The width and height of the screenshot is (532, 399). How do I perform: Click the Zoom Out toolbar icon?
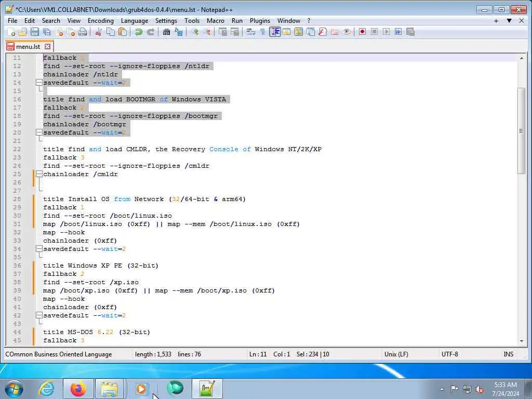pyautogui.click(x=207, y=32)
